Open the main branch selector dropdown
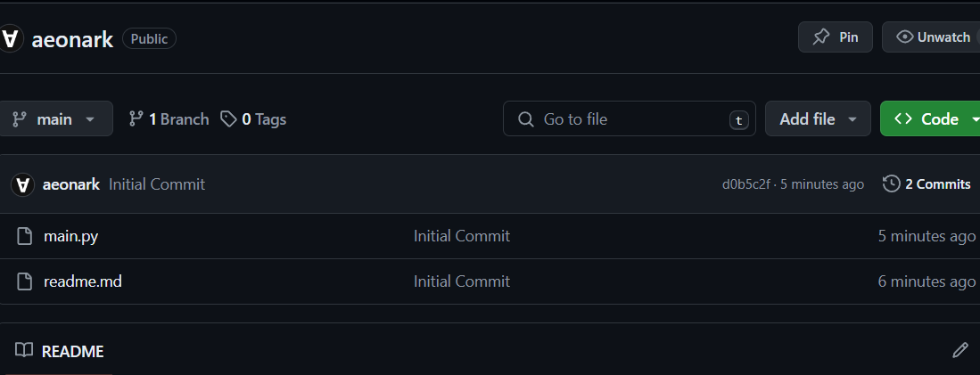This screenshot has width=980, height=375. [x=55, y=118]
